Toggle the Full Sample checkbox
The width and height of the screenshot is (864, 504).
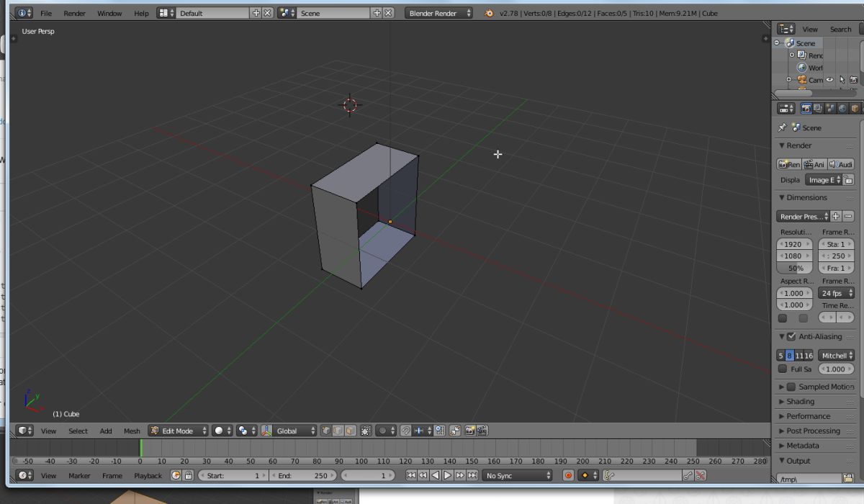coord(783,369)
